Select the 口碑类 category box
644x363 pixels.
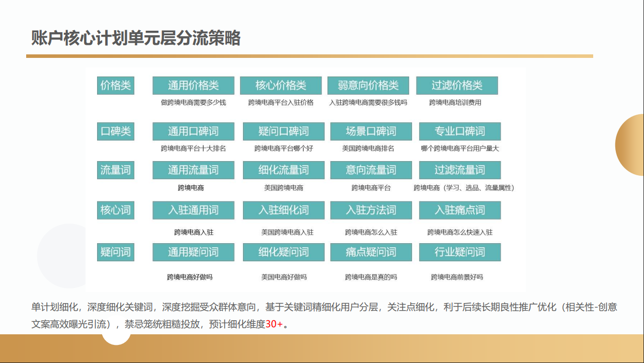pyautogui.click(x=116, y=131)
